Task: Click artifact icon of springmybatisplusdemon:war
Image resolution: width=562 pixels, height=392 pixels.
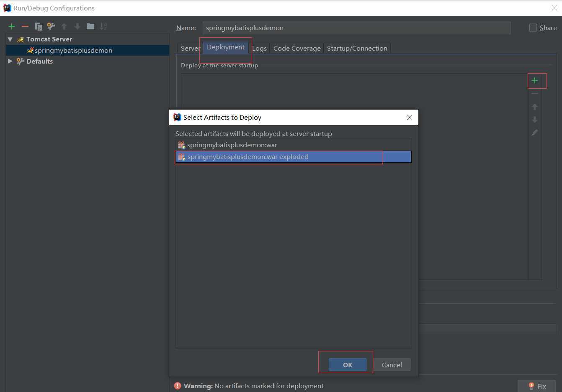Action: coord(181,145)
